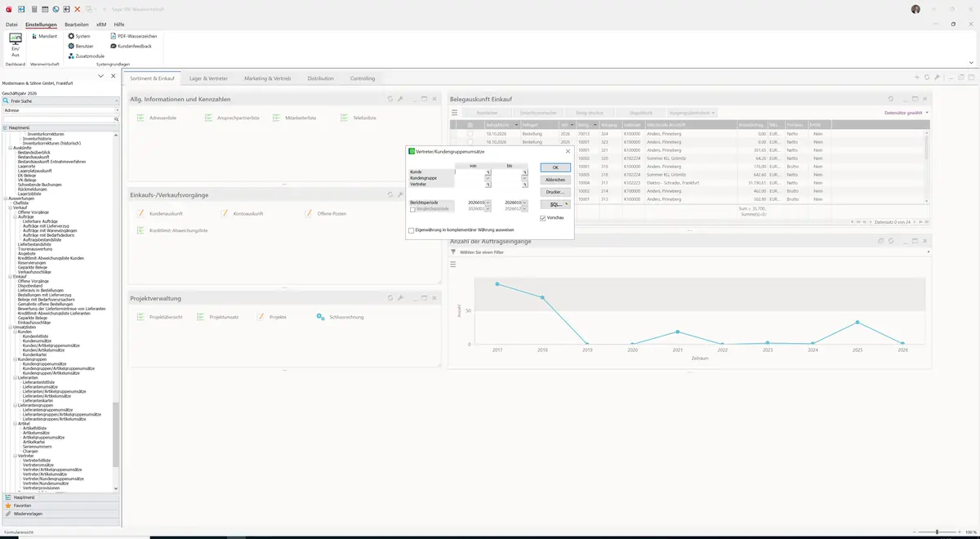The width and height of the screenshot is (980, 539).
Task: Open Kundenfeedback from the ribbon
Action: pos(131,46)
